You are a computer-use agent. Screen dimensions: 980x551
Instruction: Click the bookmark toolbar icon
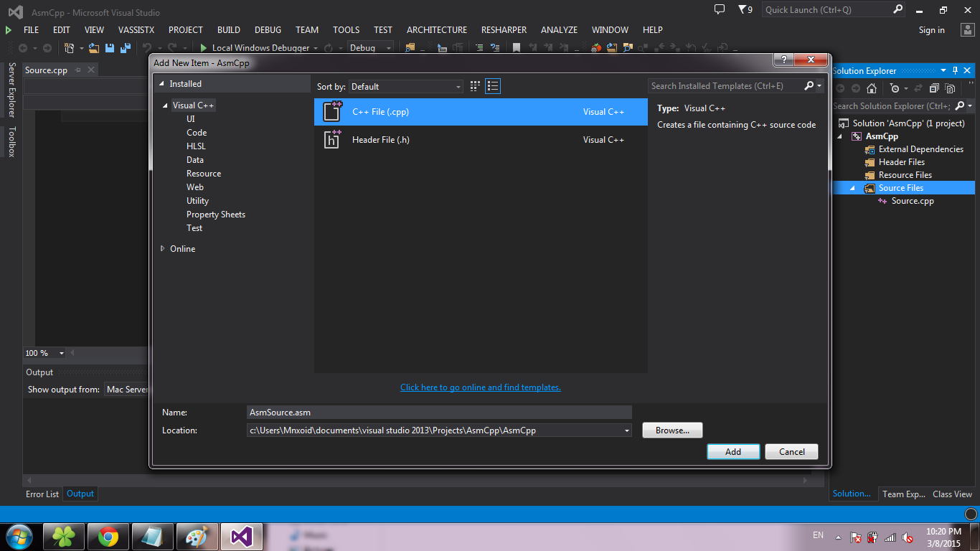click(516, 48)
